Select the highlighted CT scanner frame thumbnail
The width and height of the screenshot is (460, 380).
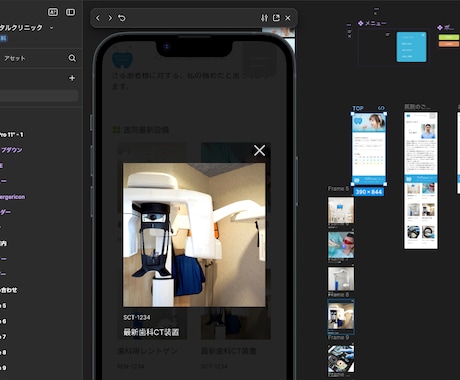point(341,317)
